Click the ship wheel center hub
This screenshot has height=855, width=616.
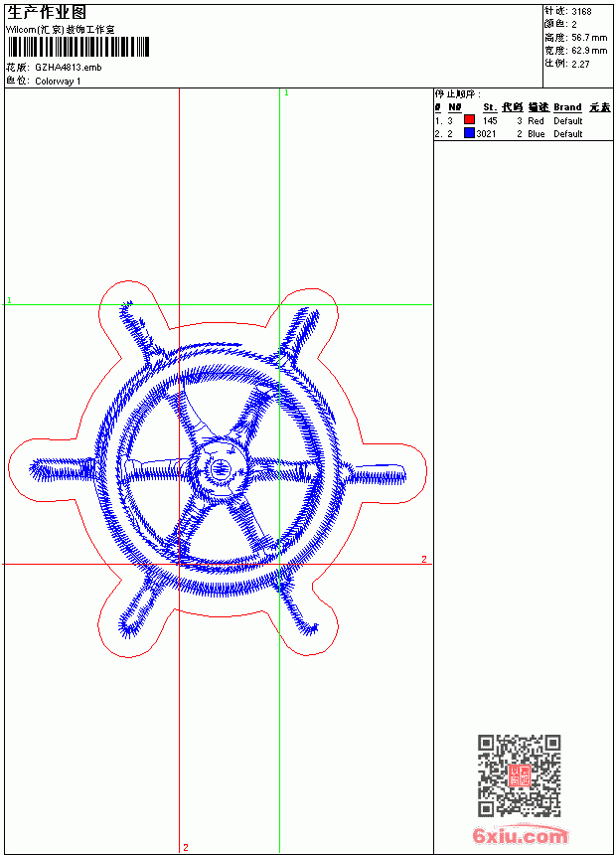[x=221, y=469]
